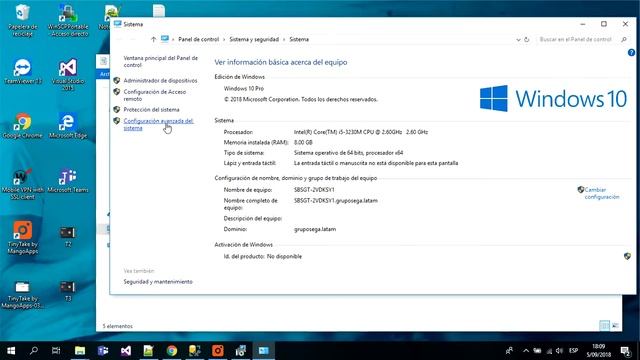Click the blue help question mark icon

(x=631, y=53)
